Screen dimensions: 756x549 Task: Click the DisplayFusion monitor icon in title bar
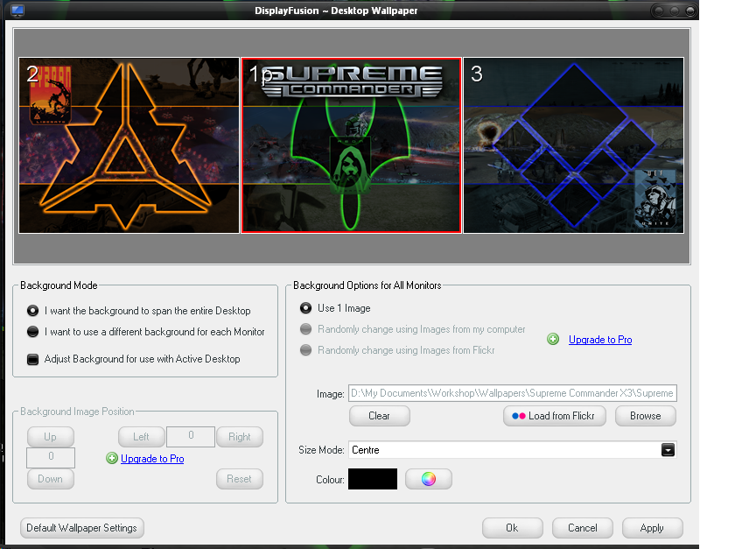17,10
